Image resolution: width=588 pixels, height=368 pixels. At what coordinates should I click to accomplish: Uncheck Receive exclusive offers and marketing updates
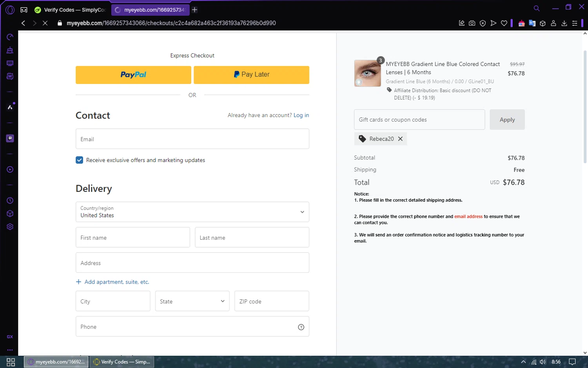point(79,160)
